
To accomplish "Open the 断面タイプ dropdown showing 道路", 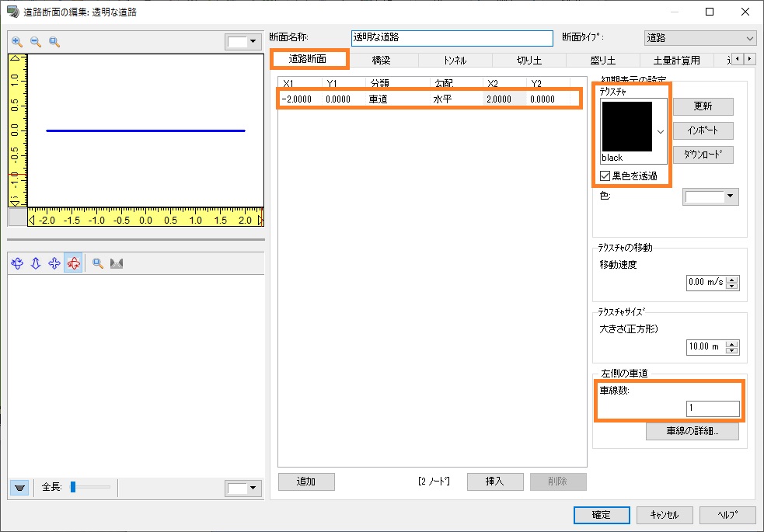I will click(x=699, y=38).
